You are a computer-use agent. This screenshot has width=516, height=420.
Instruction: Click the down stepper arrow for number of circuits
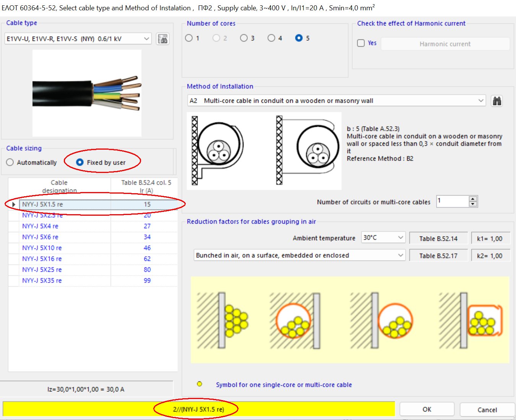pos(473,204)
